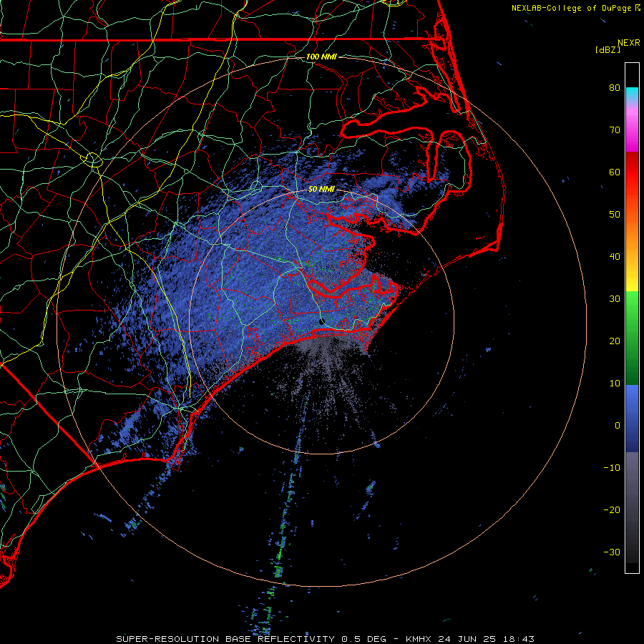Click the circular highway interchange loop marker
Viewport: 644px width, 644px height.
[x=93, y=160]
